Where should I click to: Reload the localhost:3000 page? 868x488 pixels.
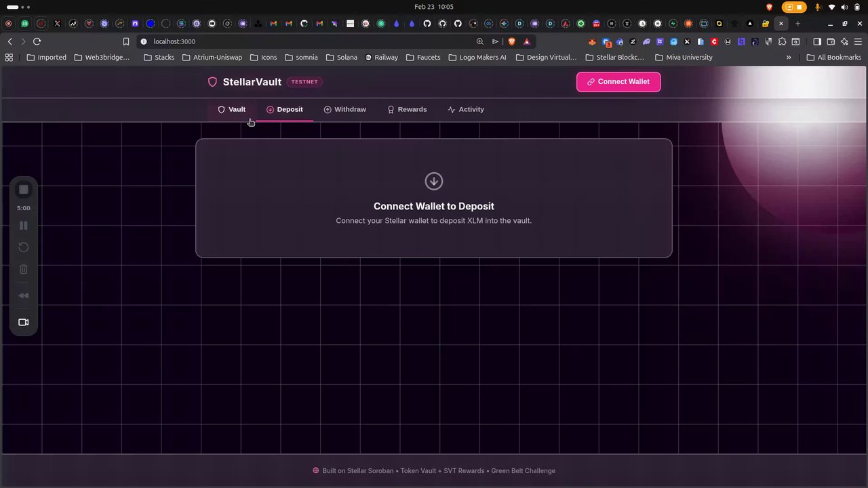coord(37,41)
